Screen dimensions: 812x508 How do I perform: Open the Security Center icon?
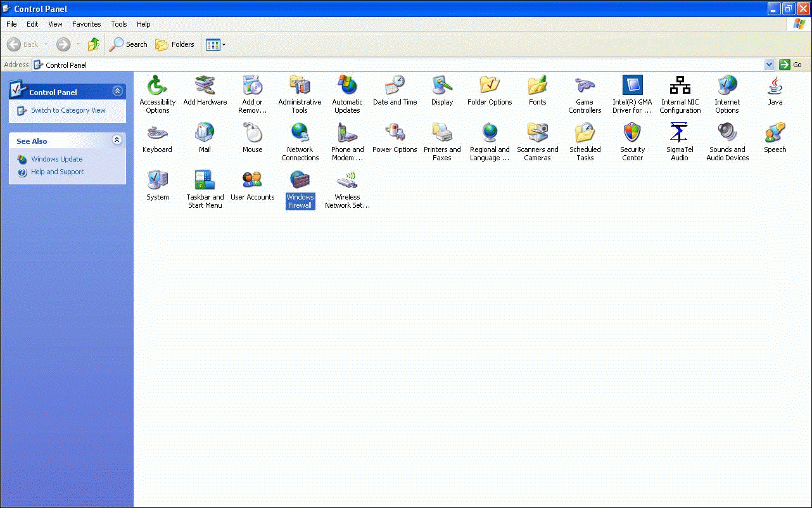(632, 133)
